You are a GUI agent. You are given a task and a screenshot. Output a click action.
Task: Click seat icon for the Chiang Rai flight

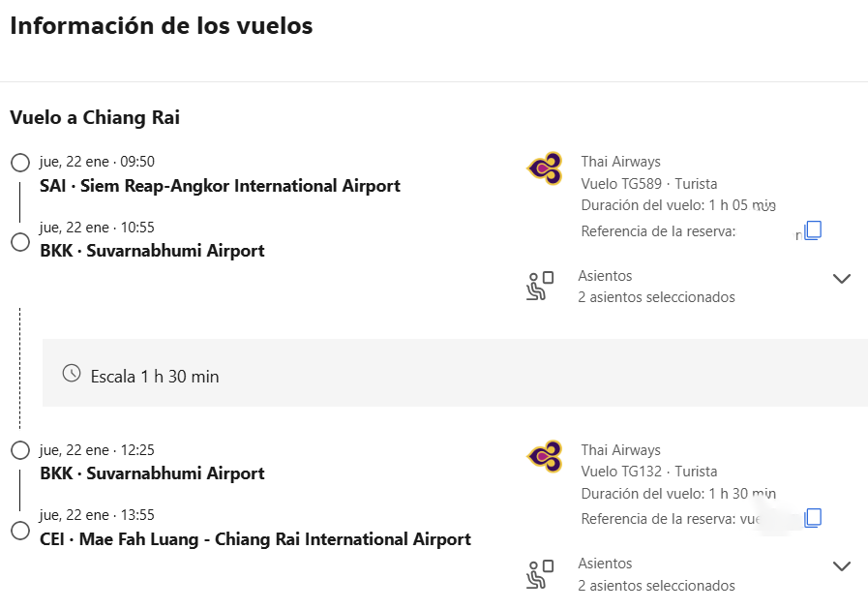540,574
